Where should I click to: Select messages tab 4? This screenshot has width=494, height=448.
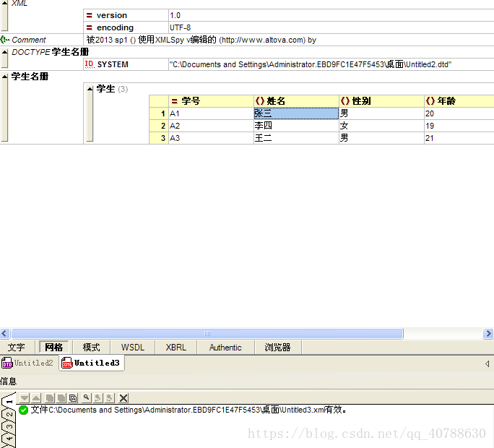tap(9, 439)
